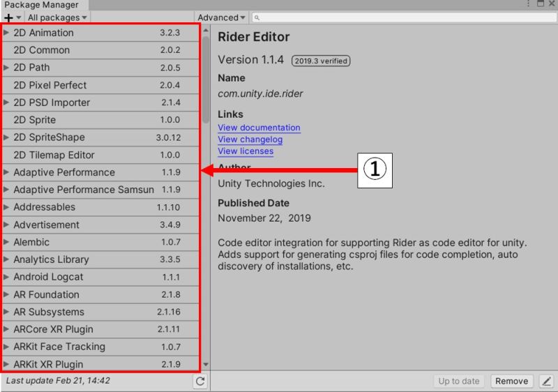558x392 pixels.
Task: Click the package list scrollbar thumb
Action: tap(206, 80)
